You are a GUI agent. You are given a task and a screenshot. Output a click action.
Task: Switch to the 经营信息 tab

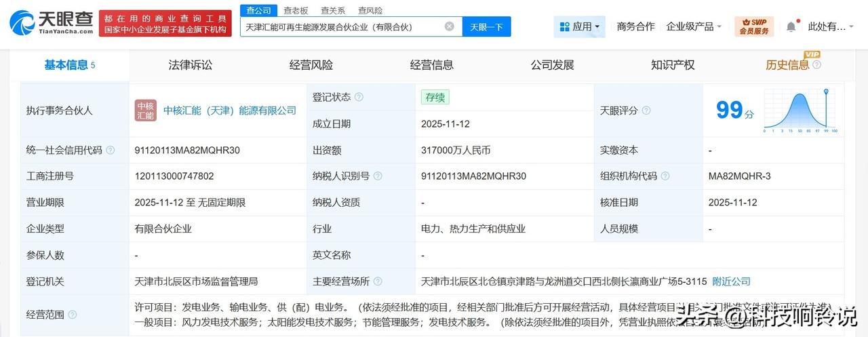[432, 65]
